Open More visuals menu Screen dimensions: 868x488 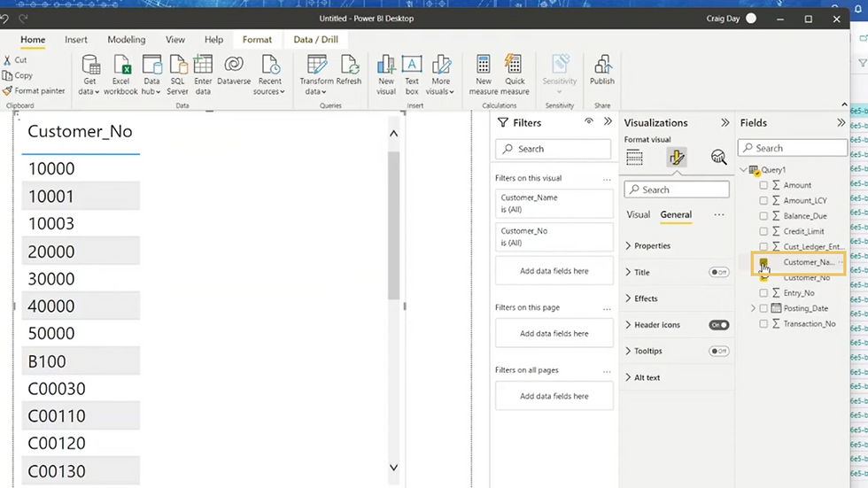pyautogui.click(x=441, y=75)
